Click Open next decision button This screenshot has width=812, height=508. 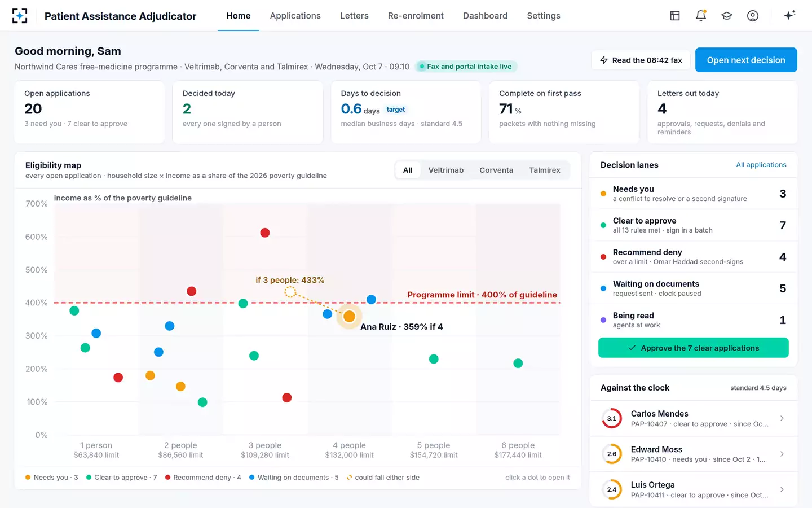[746, 60]
